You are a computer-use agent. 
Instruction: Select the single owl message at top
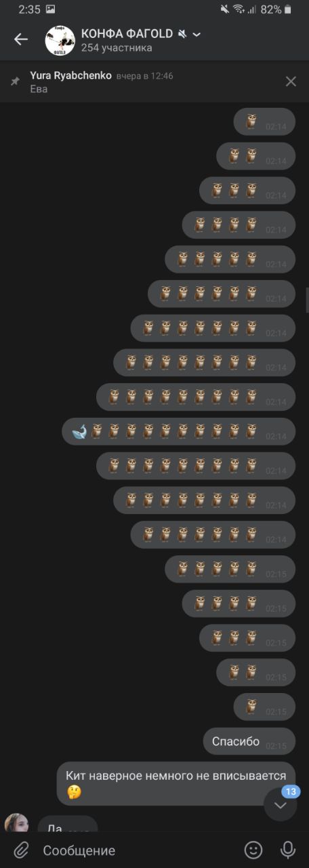click(265, 121)
